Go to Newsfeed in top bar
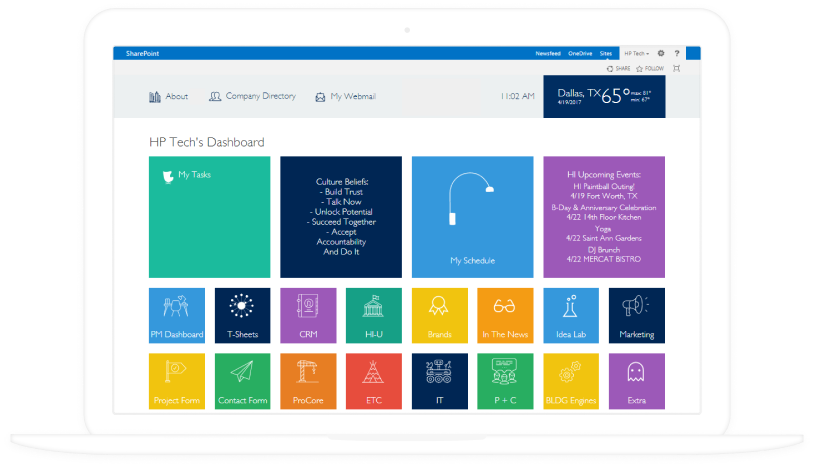 pyautogui.click(x=547, y=53)
